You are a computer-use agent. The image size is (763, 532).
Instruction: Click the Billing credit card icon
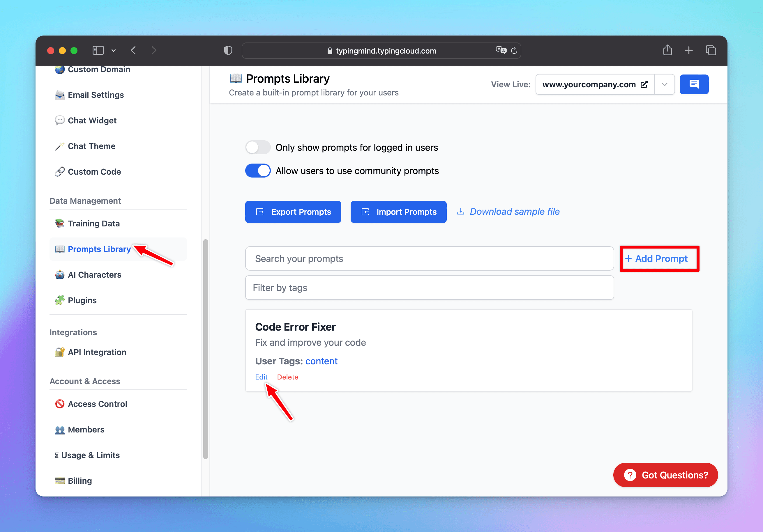point(60,480)
